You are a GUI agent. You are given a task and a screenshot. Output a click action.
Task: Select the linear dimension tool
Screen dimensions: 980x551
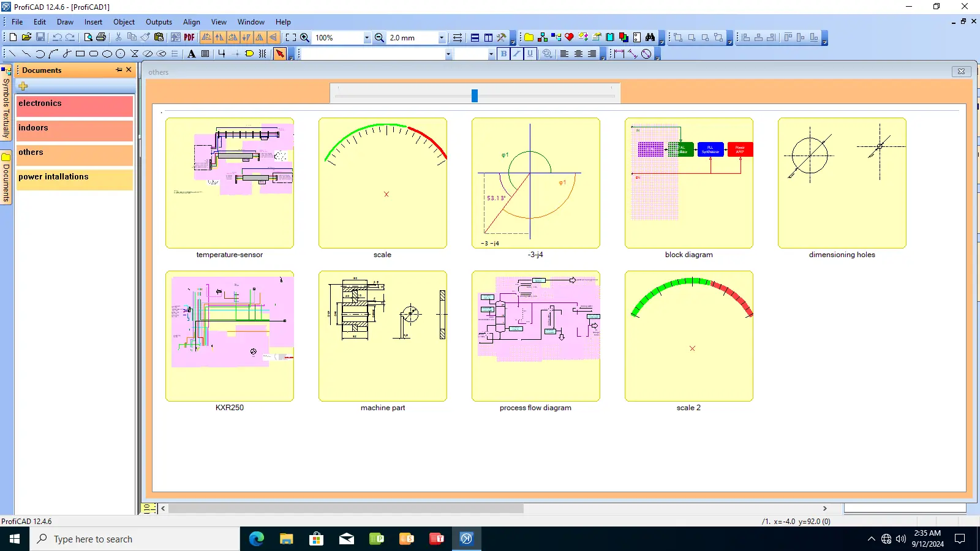[x=619, y=54]
